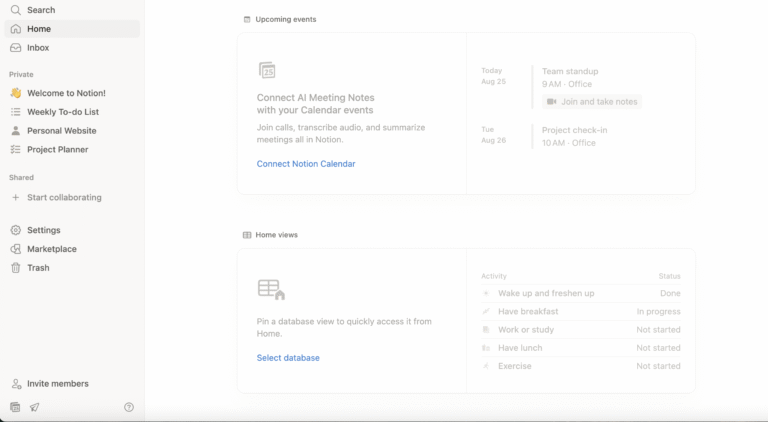The width and height of the screenshot is (768, 422).
Task: Click the Personal Website person icon
Action: tap(16, 131)
